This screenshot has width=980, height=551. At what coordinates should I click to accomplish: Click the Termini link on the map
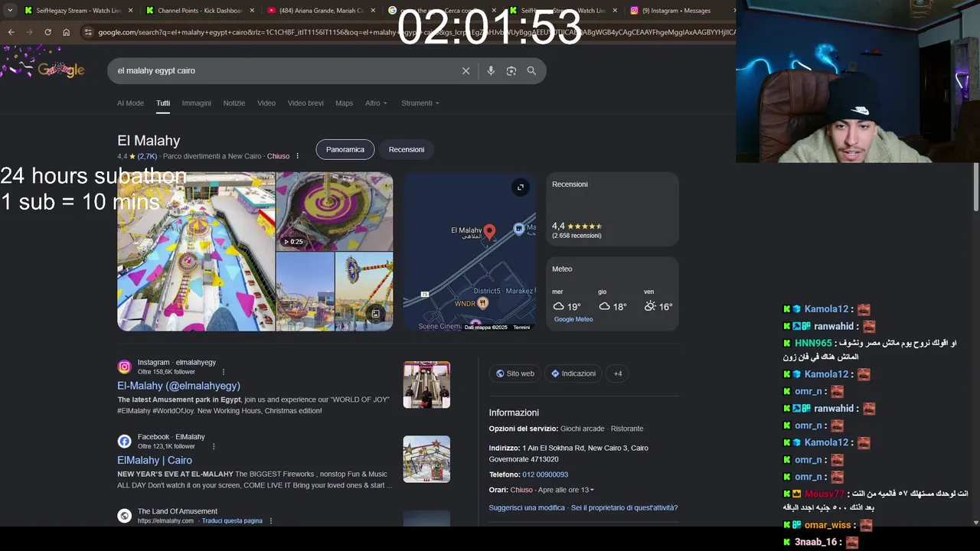click(x=521, y=328)
